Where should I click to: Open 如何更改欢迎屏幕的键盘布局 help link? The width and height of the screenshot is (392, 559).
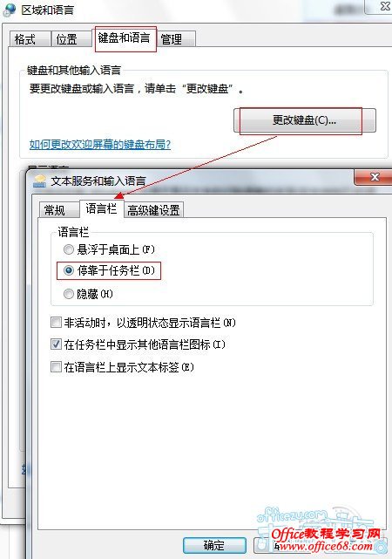click(100, 145)
